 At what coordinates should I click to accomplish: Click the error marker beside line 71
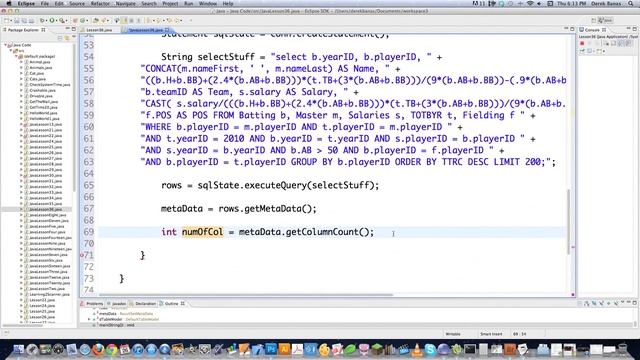tap(82, 256)
